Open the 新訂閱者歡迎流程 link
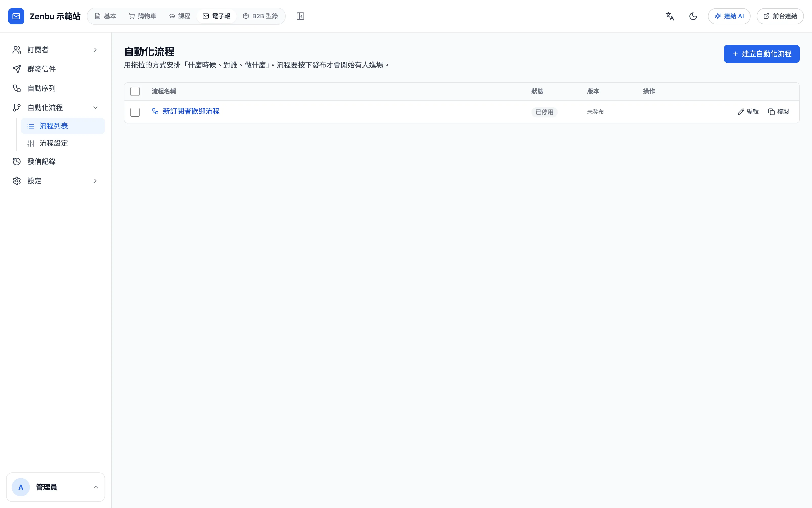The image size is (812, 508). [x=191, y=111]
